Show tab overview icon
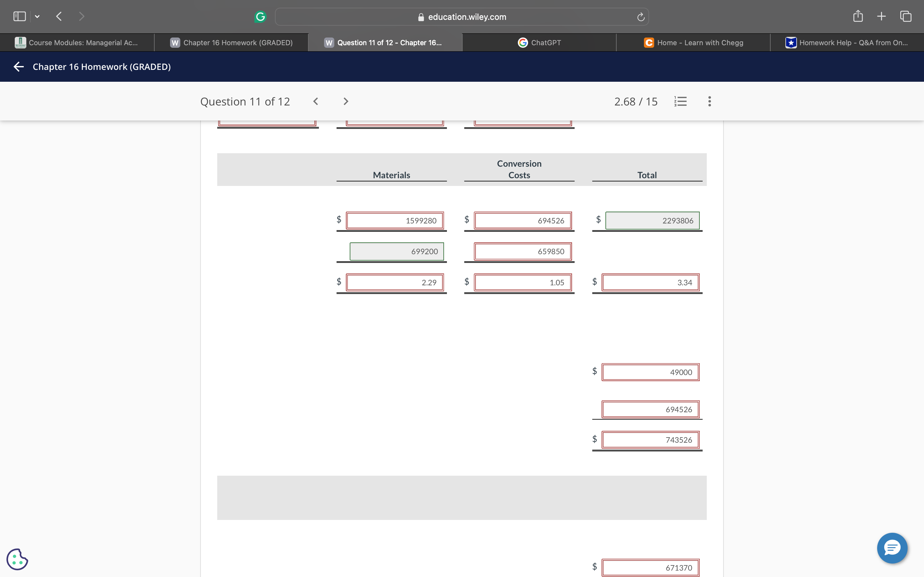924x577 pixels. click(906, 16)
